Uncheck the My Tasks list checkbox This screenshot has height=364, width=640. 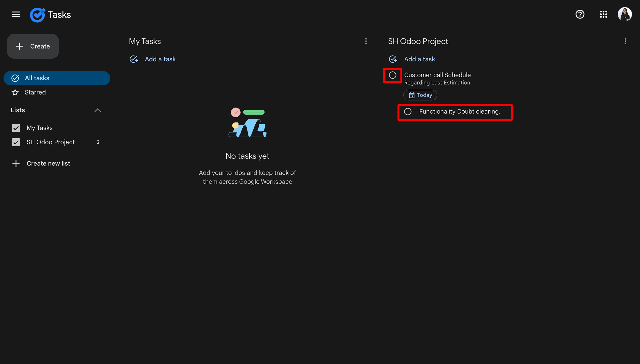click(x=16, y=128)
